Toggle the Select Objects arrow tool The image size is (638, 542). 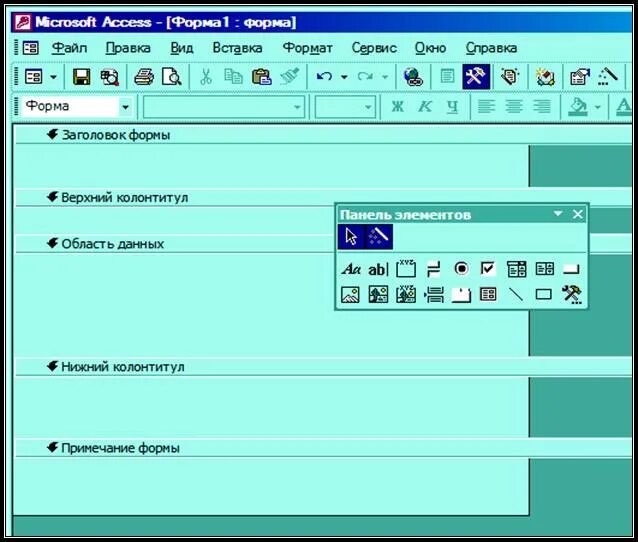click(351, 237)
